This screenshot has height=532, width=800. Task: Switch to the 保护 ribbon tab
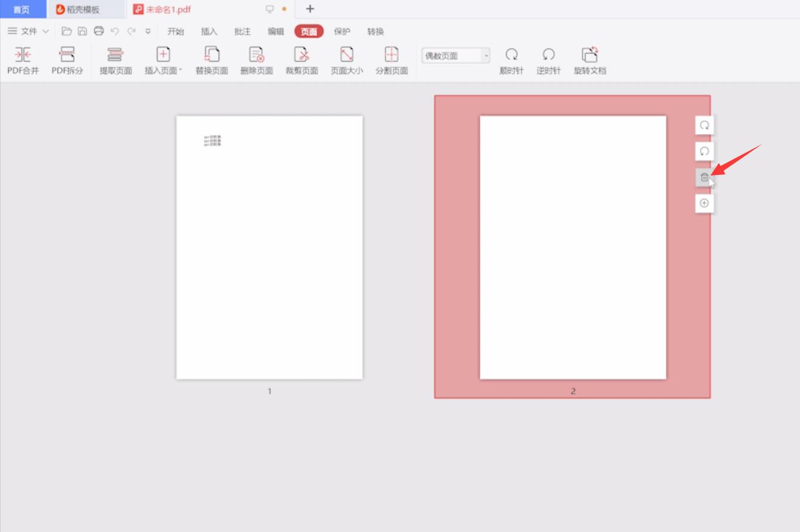[x=342, y=32]
